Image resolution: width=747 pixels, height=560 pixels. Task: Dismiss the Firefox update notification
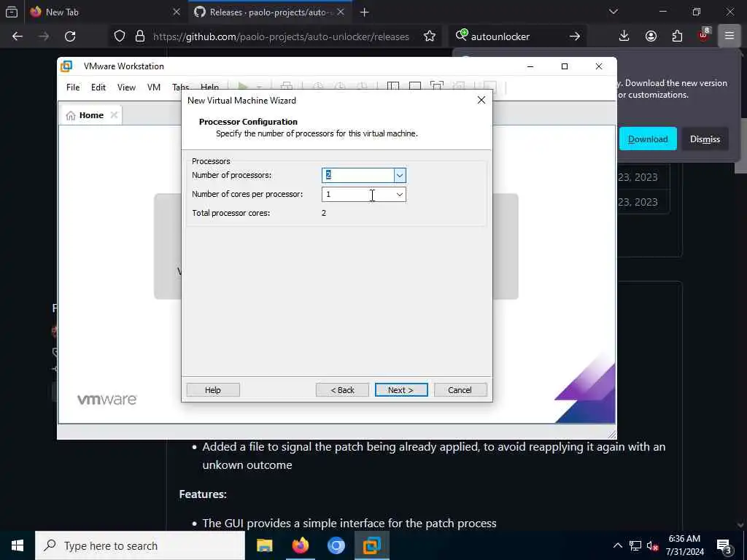705,139
